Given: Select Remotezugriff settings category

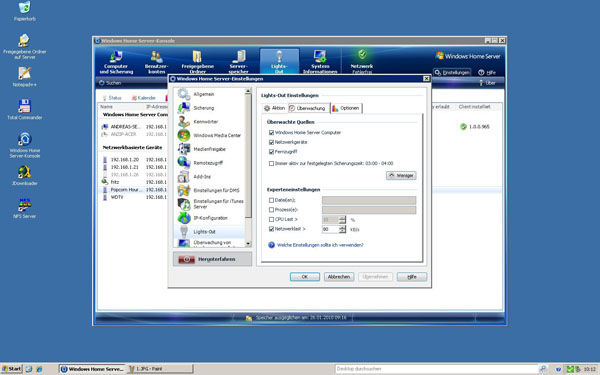Looking at the screenshot, I should click(x=209, y=163).
